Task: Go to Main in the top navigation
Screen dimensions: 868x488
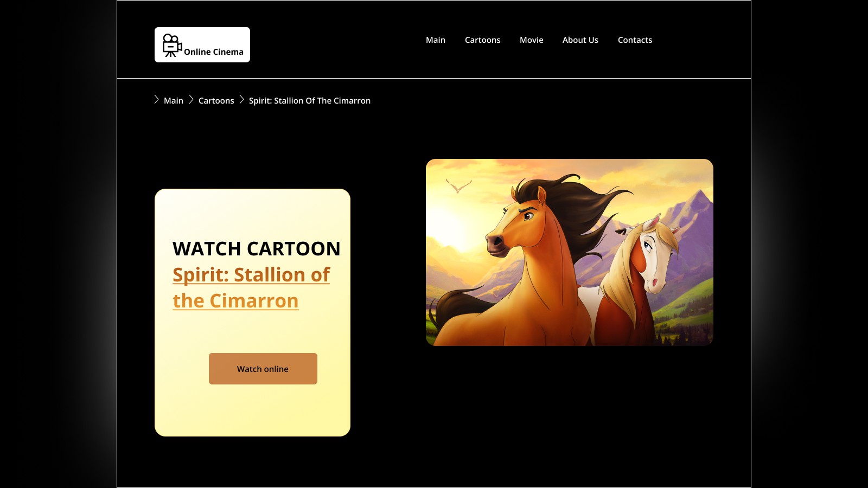Action: [x=436, y=40]
